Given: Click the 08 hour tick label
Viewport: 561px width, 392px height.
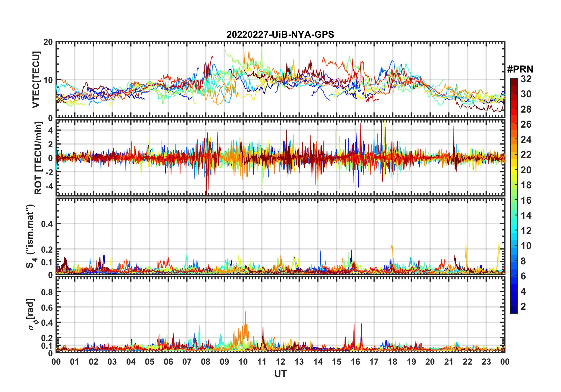Looking at the screenshot, I should coord(206,362).
